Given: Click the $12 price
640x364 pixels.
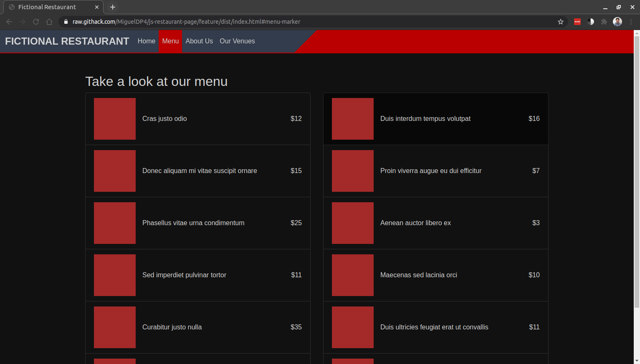Looking at the screenshot, I should tap(296, 119).
